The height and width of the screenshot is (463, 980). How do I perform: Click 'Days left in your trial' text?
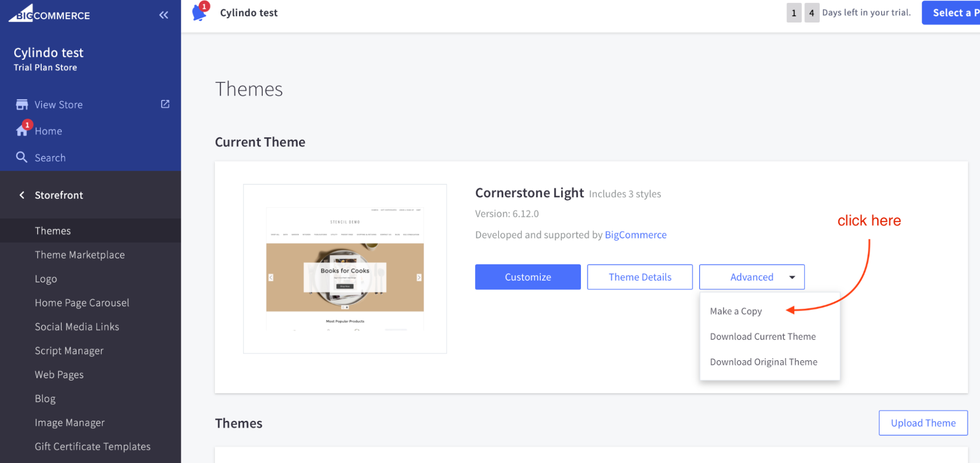[x=866, y=13]
